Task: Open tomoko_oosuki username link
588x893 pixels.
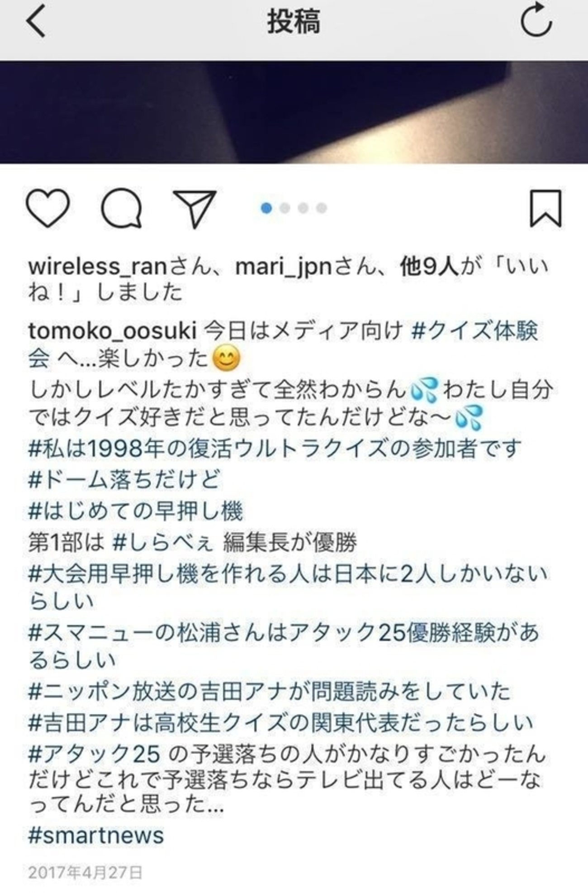Action: coord(112,331)
